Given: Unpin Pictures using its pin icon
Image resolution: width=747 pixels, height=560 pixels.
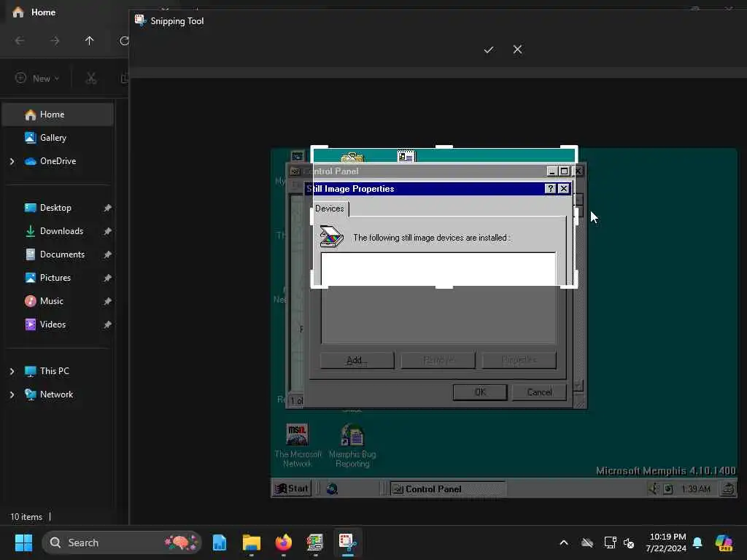Looking at the screenshot, I should (108, 278).
